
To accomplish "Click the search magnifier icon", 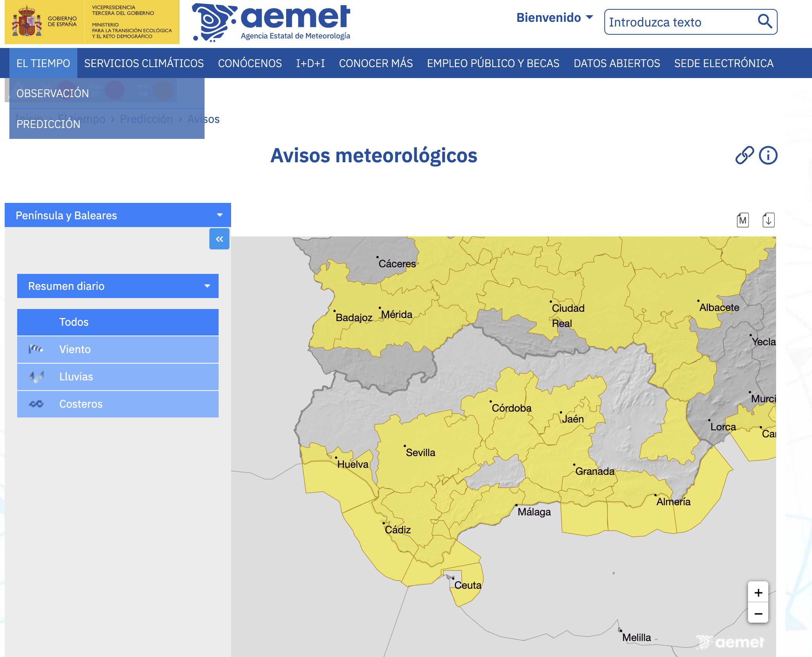I will (764, 21).
